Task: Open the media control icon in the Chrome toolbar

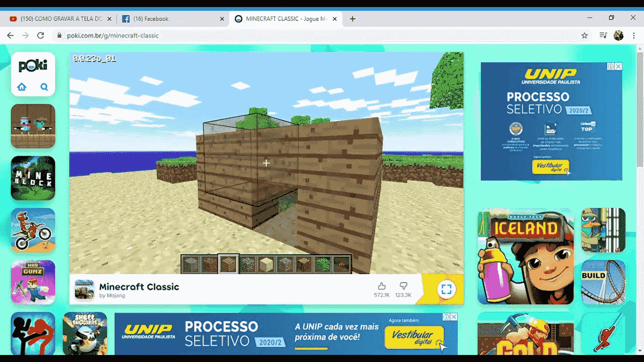Action: coord(604,35)
